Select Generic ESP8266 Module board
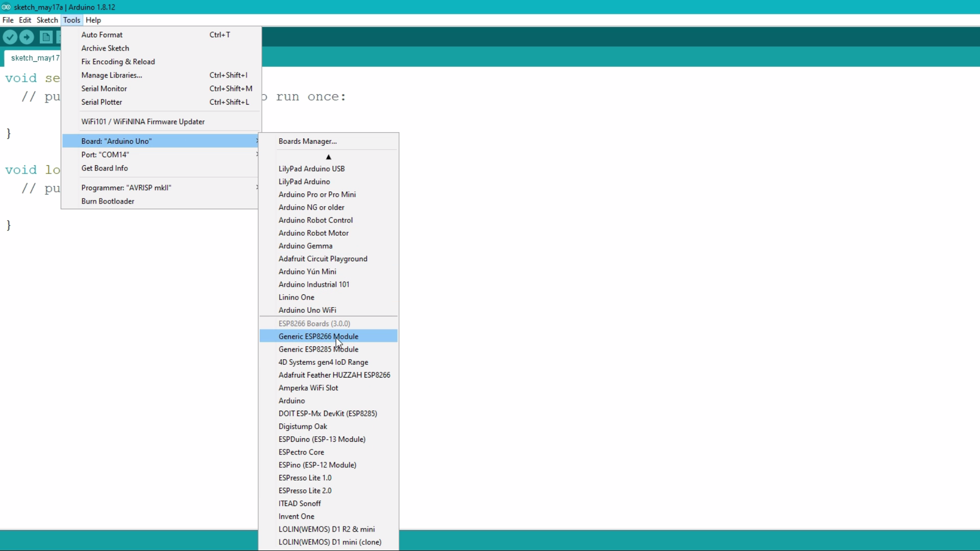The width and height of the screenshot is (980, 551). (318, 336)
